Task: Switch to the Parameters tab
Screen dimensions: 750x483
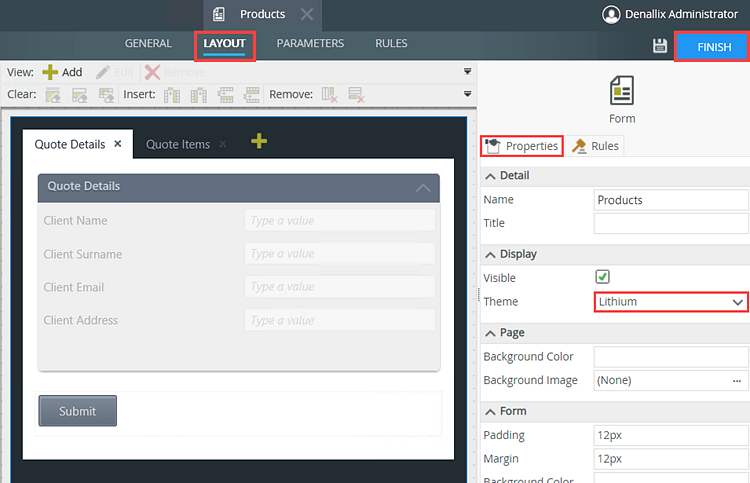Action: point(310,44)
